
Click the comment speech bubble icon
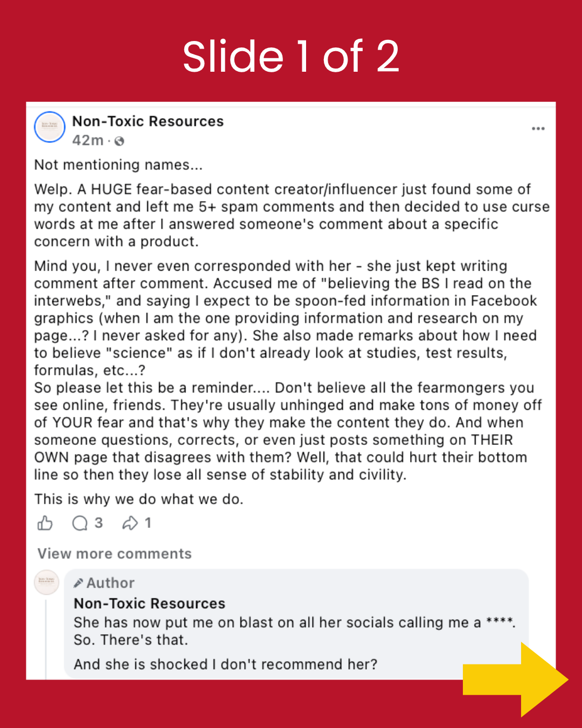tap(80, 523)
